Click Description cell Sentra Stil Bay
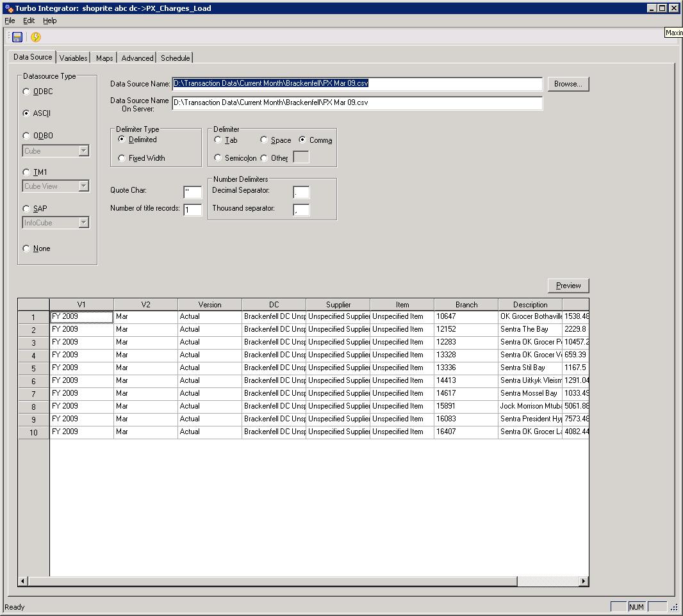This screenshot has width=683, height=616. (x=530, y=368)
